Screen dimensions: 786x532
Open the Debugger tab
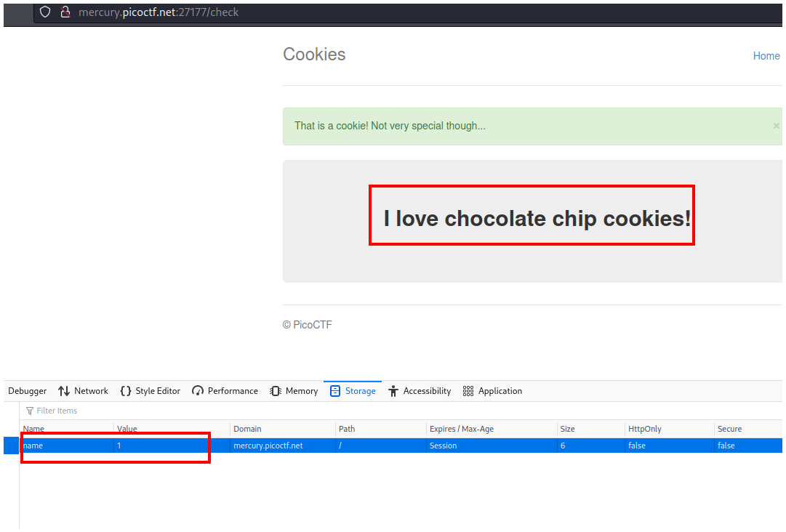coord(28,391)
